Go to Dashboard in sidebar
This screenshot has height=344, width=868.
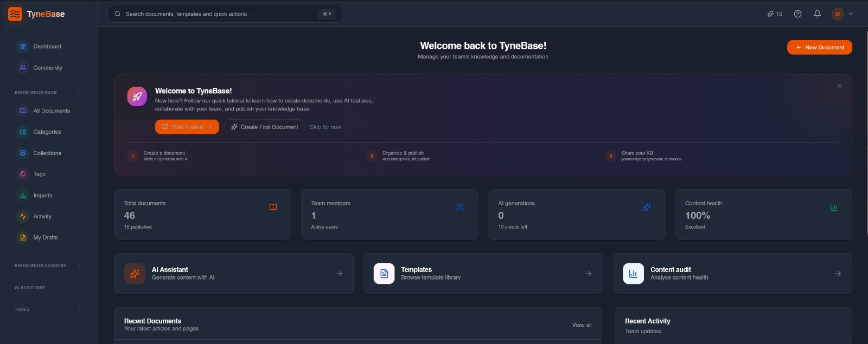(x=48, y=47)
